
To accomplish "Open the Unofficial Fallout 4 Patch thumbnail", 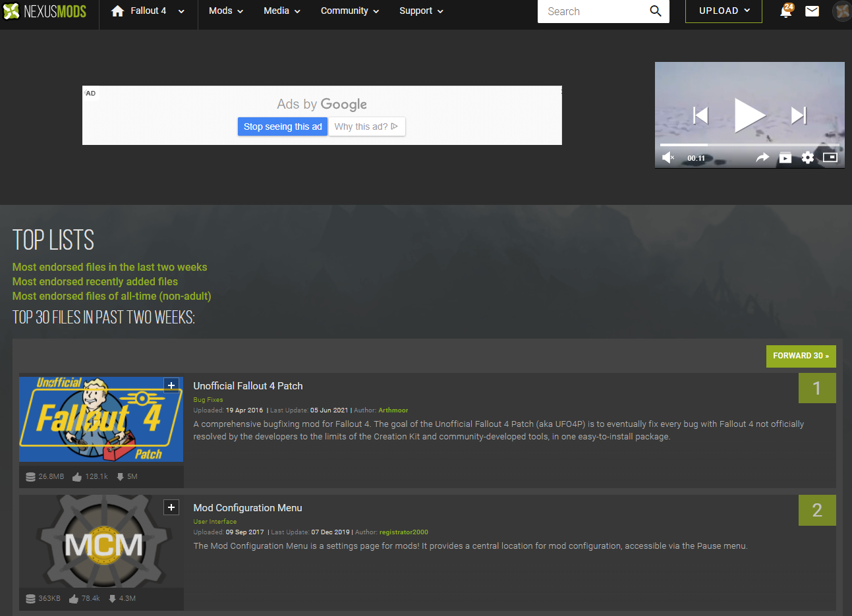I will 101,419.
